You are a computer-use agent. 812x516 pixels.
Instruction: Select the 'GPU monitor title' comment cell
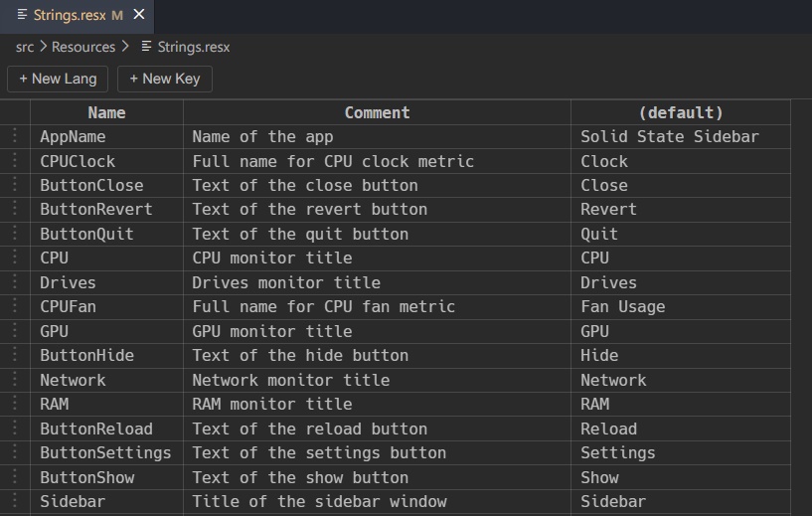(377, 331)
